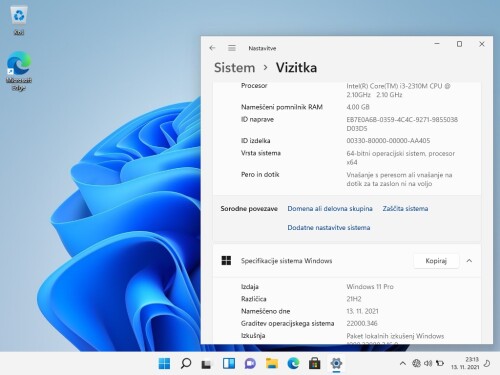Minimize the Nastavitve window
The image size is (500, 375).
(437, 44)
